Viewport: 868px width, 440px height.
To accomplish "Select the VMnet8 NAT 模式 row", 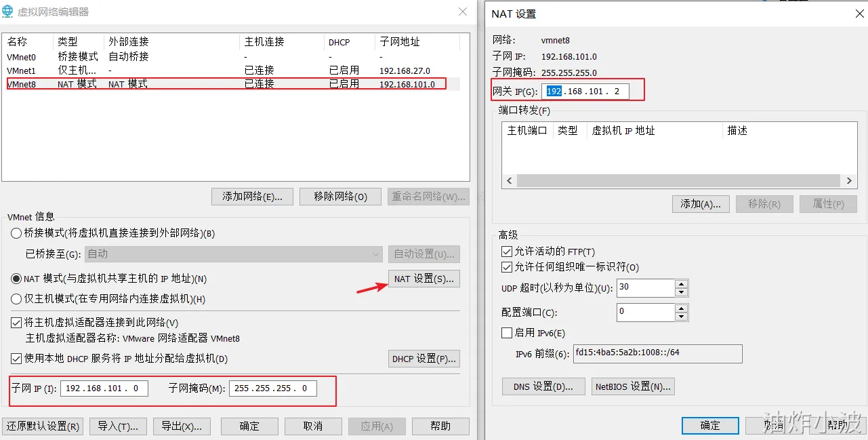I will (x=231, y=84).
